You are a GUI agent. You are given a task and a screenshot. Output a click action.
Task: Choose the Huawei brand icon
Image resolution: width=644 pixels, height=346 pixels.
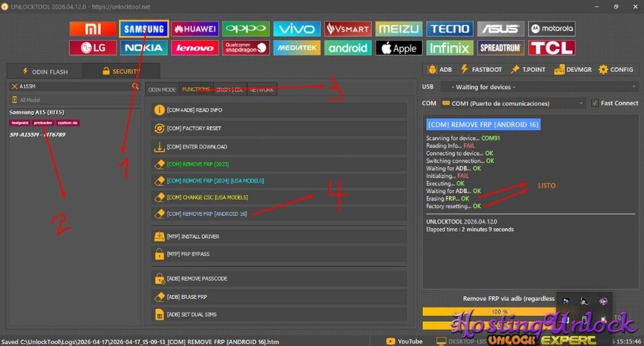point(194,29)
